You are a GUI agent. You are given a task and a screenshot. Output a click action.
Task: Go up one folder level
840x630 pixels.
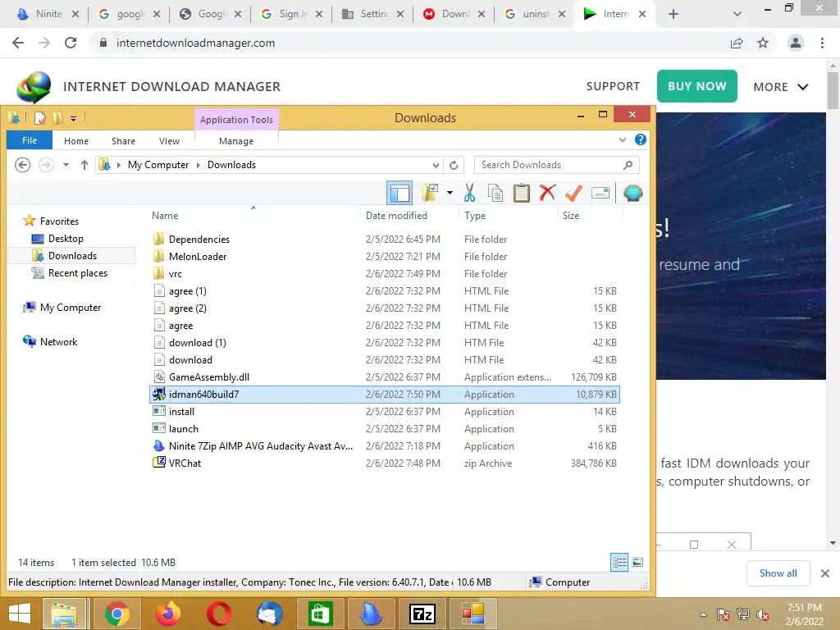[x=84, y=165]
